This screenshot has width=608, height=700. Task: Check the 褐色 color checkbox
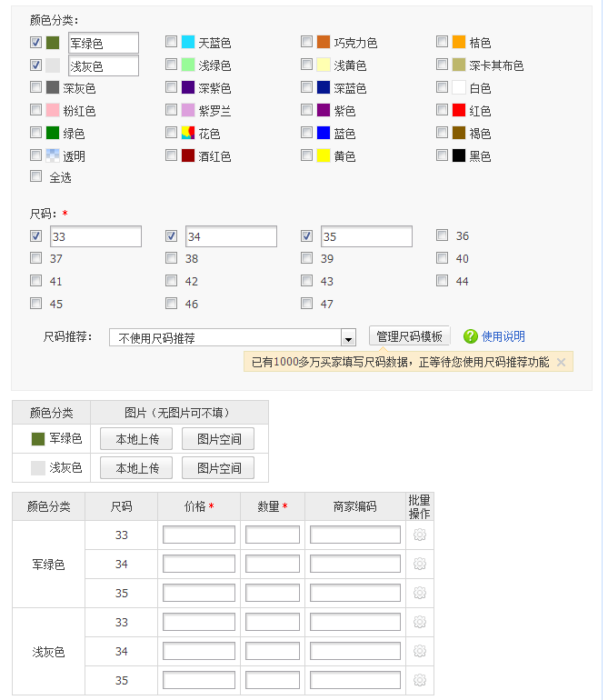442,132
